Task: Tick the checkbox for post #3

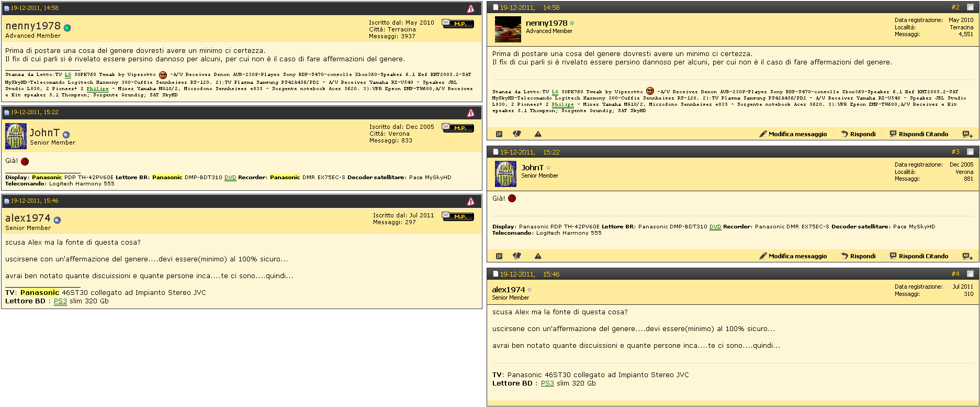Action: (970, 152)
